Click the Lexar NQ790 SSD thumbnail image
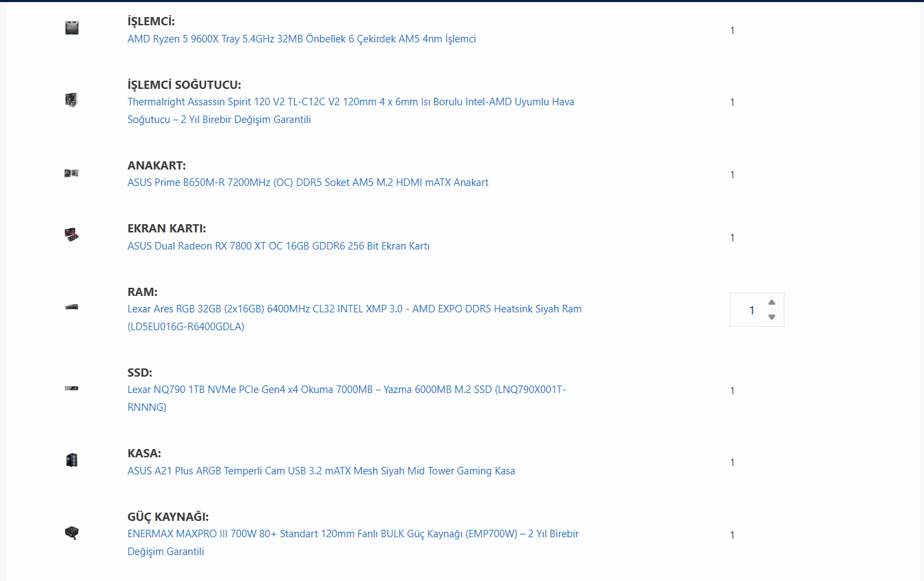This screenshot has height=581, width=924. coord(72,388)
